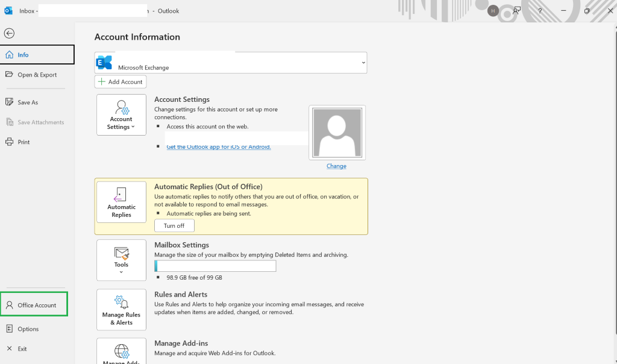Go back using the circular arrow icon
The height and width of the screenshot is (364, 617).
(x=10, y=34)
